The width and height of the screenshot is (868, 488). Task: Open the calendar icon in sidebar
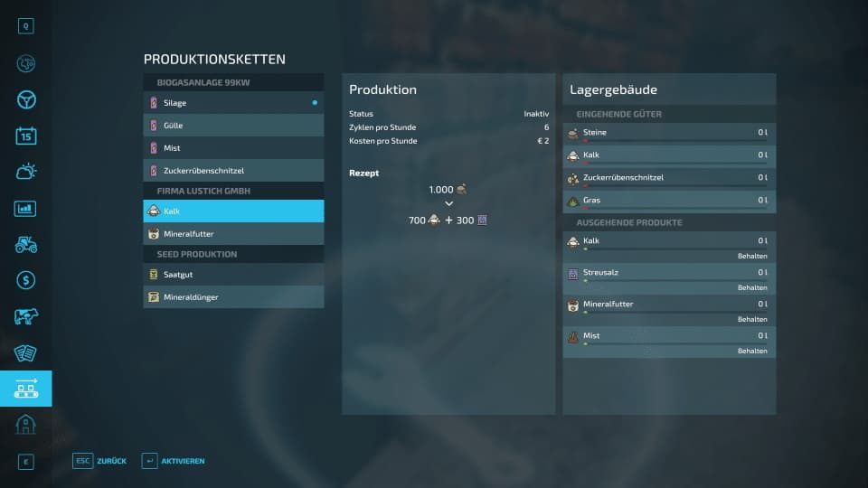[25, 136]
